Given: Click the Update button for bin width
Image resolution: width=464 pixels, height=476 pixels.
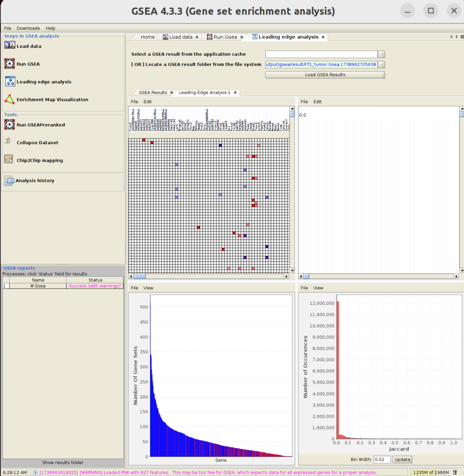Looking at the screenshot, I should [x=402, y=459].
